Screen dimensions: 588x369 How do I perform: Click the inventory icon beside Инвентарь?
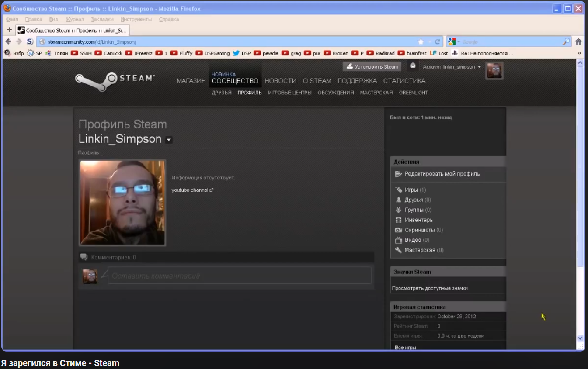[x=398, y=220]
